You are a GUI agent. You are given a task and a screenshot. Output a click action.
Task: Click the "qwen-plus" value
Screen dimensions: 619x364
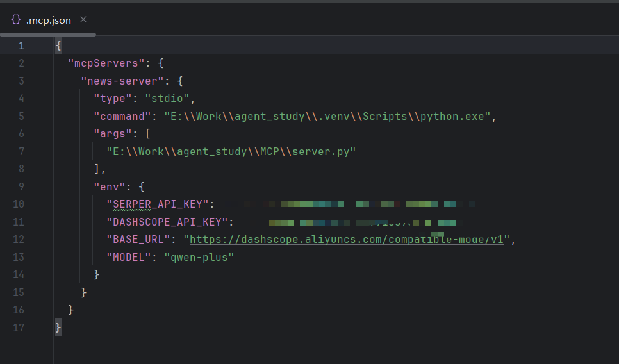pyautogui.click(x=199, y=257)
